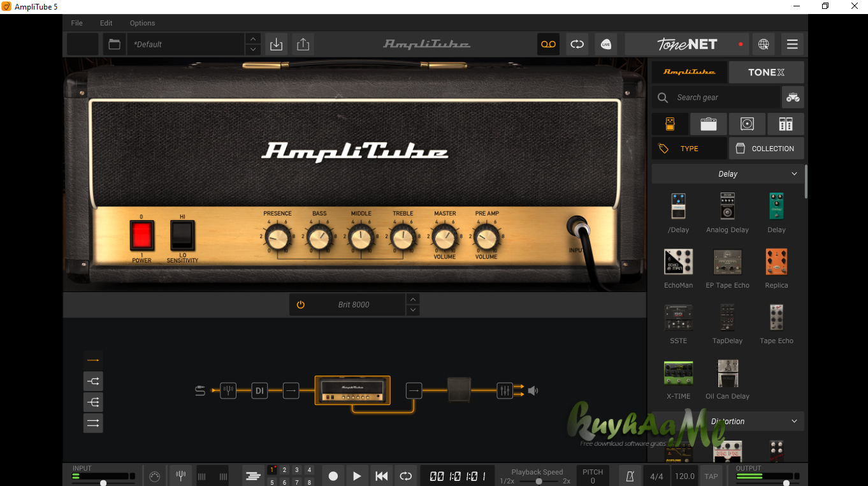
Task: Enable track slot 1
Action: click(x=272, y=470)
